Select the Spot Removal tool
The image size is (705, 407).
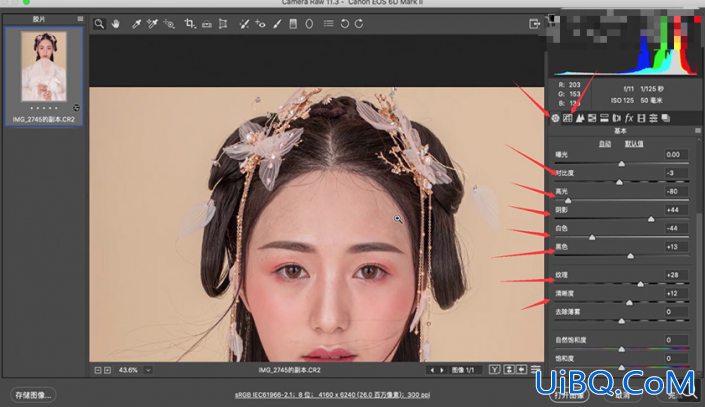coord(244,24)
